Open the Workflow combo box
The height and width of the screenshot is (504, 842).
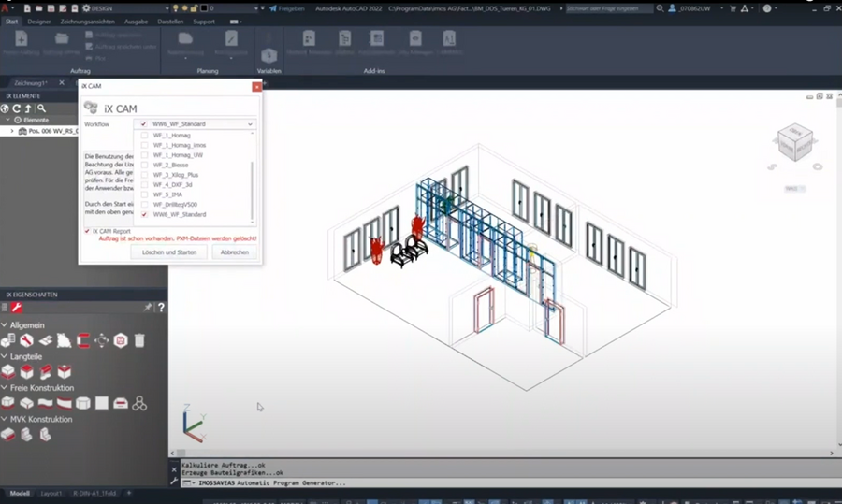[x=195, y=124]
